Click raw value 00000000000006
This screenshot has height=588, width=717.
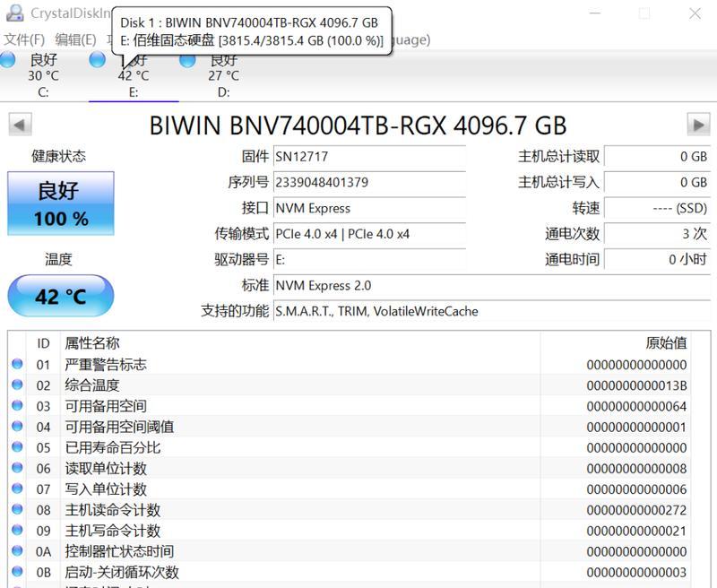click(x=636, y=489)
